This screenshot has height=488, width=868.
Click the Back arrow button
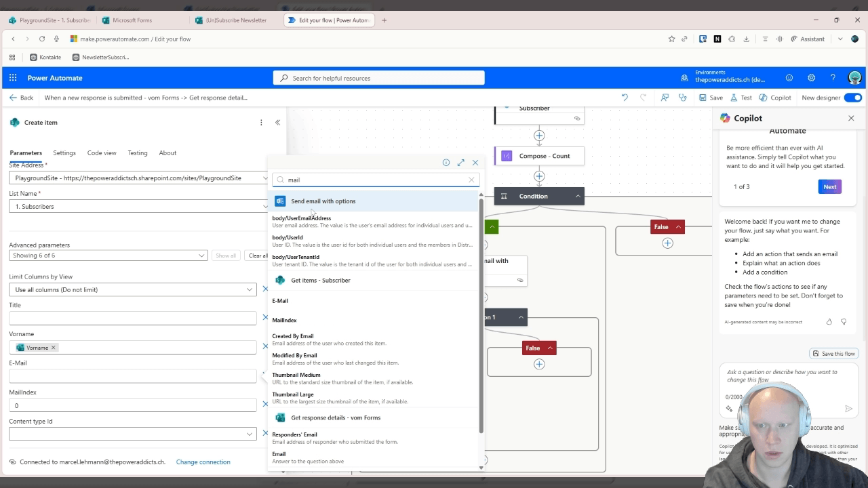[21, 98]
